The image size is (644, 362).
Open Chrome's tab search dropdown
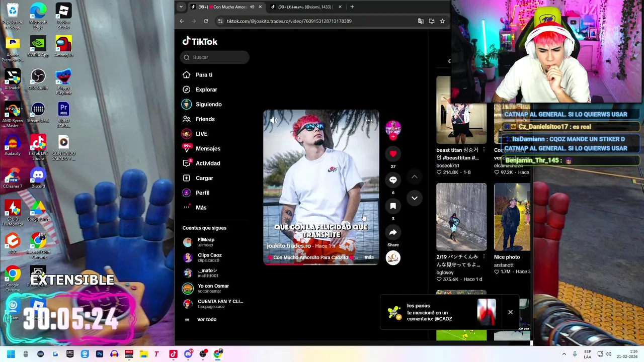(x=181, y=7)
